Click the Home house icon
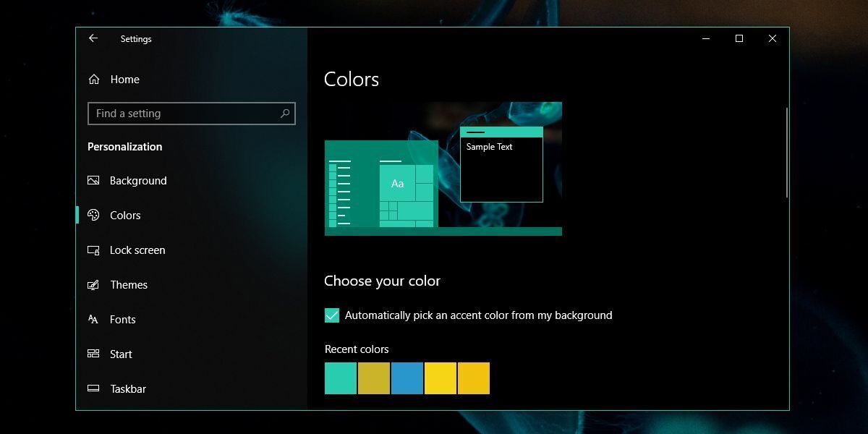Screen dimensions: 868x434 pos(93,79)
